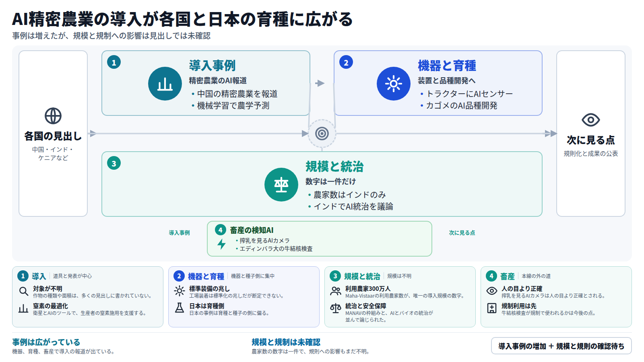Select the bullet 搾乳を見るAIカメラ

tap(264, 241)
